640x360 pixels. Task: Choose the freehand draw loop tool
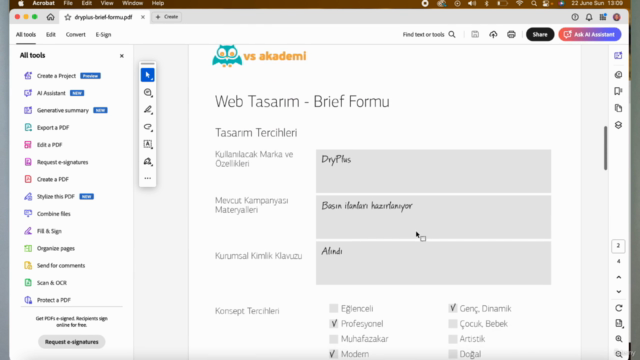[x=148, y=127]
